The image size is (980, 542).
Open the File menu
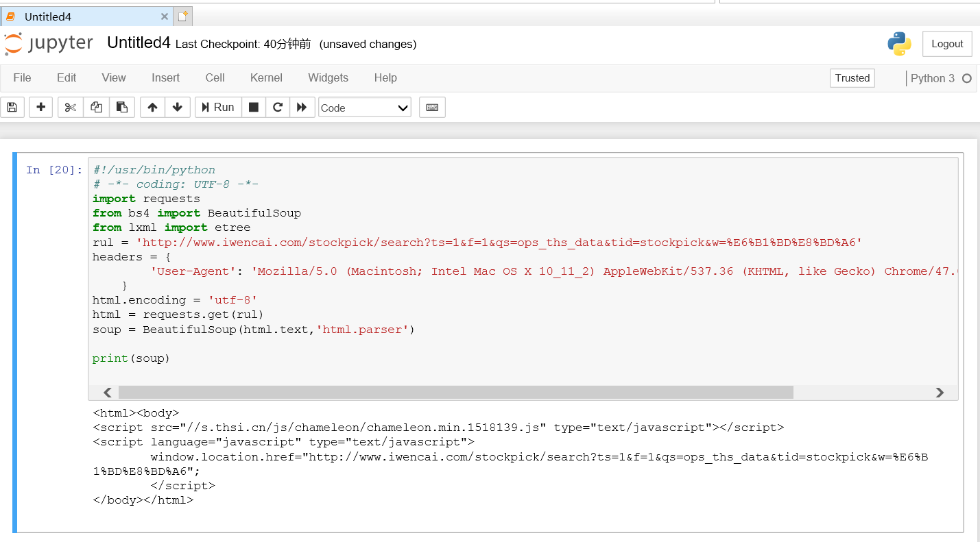[x=22, y=78]
